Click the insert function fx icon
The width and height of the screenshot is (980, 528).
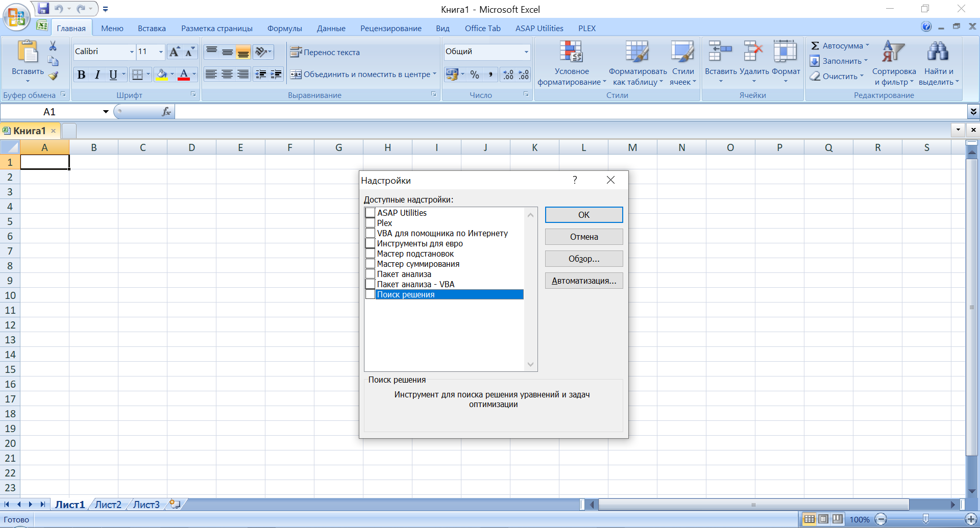pos(166,111)
